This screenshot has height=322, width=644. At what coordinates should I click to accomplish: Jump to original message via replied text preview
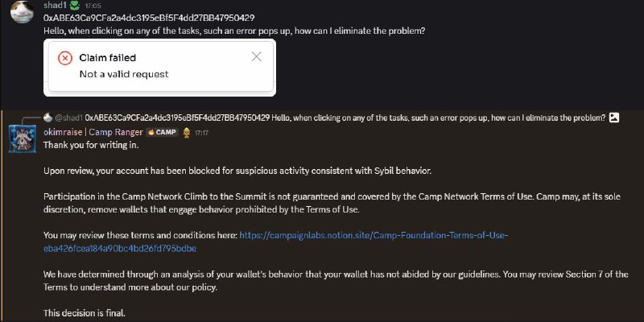[x=345, y=118]
